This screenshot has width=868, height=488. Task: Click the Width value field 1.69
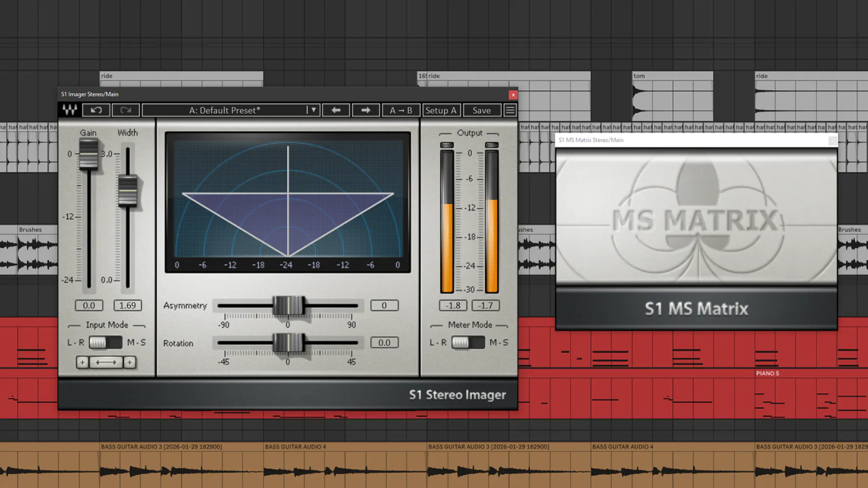(x=128, y=306)
